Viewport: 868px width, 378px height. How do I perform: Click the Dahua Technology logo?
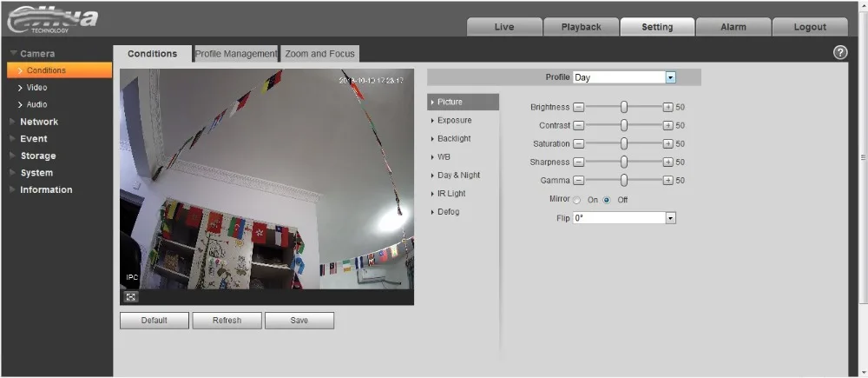(53, 21)
